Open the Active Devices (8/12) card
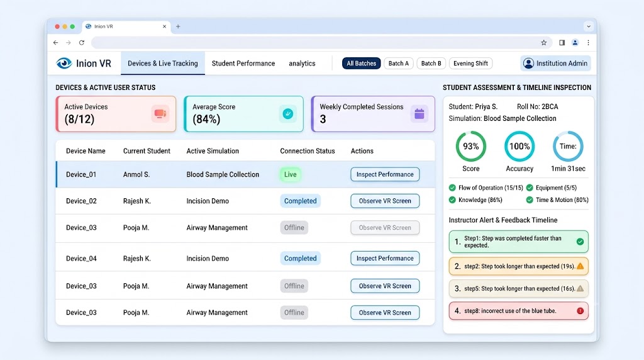Viewport: 644px width, 360px height. click(116, 114)
